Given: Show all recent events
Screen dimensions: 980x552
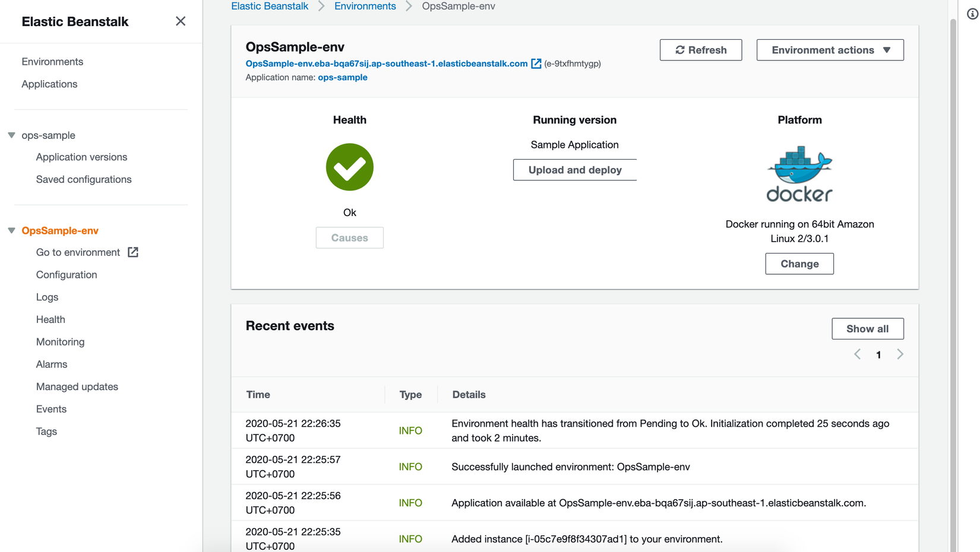Looking at the screenshot, I should pos(868,329).
